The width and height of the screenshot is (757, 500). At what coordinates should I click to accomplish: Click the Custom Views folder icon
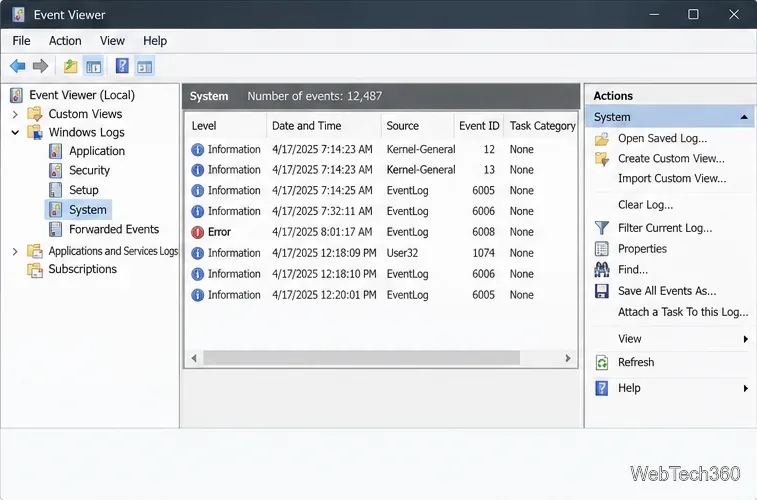[x=35, y=114]
